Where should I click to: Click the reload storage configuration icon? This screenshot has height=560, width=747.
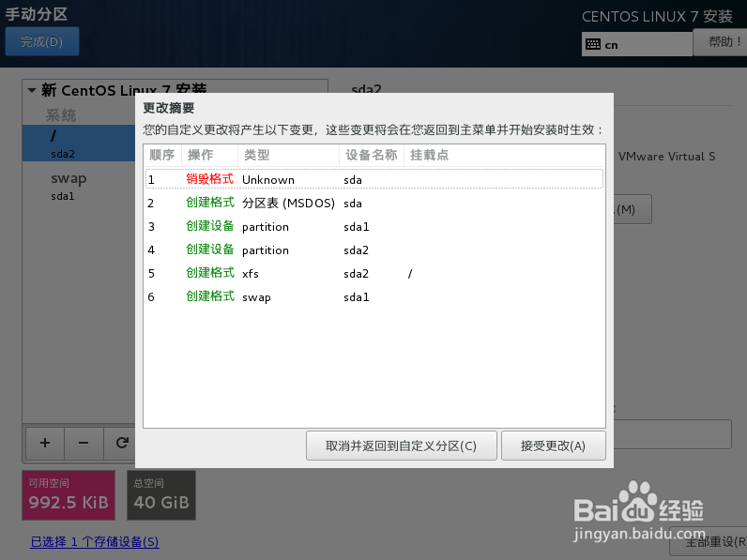(121, 443)
